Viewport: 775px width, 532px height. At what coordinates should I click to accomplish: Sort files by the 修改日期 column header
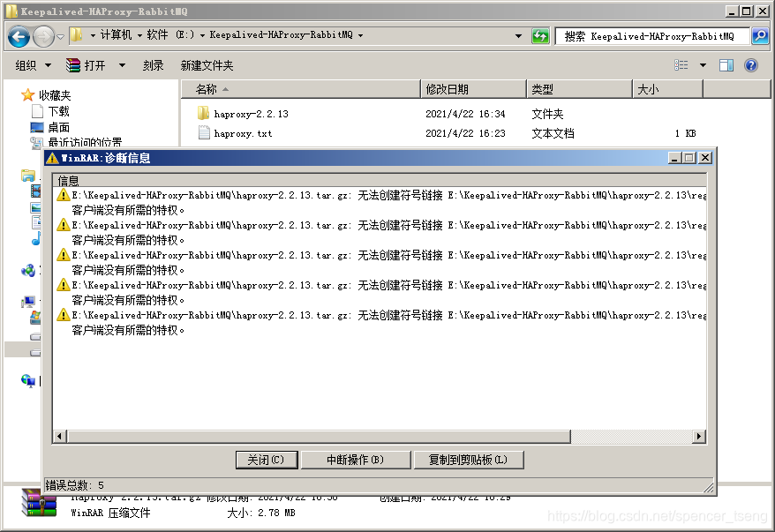click(x=473, y=89)
